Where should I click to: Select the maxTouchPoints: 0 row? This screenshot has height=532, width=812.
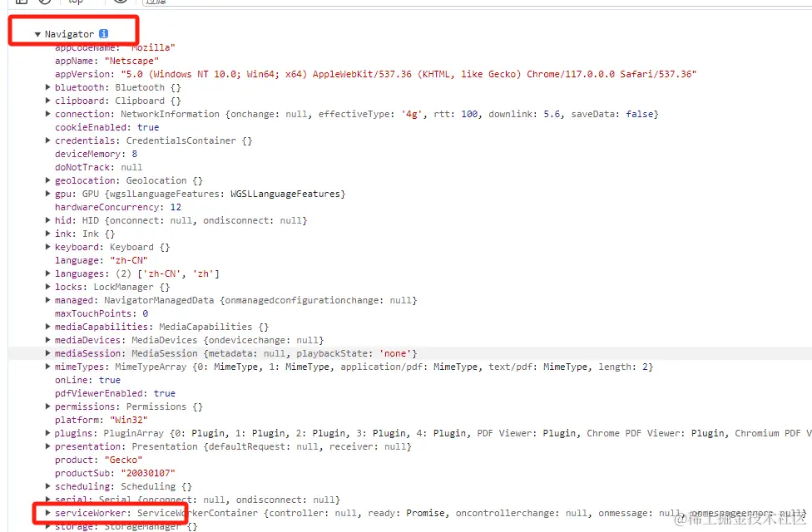point(101,313)
